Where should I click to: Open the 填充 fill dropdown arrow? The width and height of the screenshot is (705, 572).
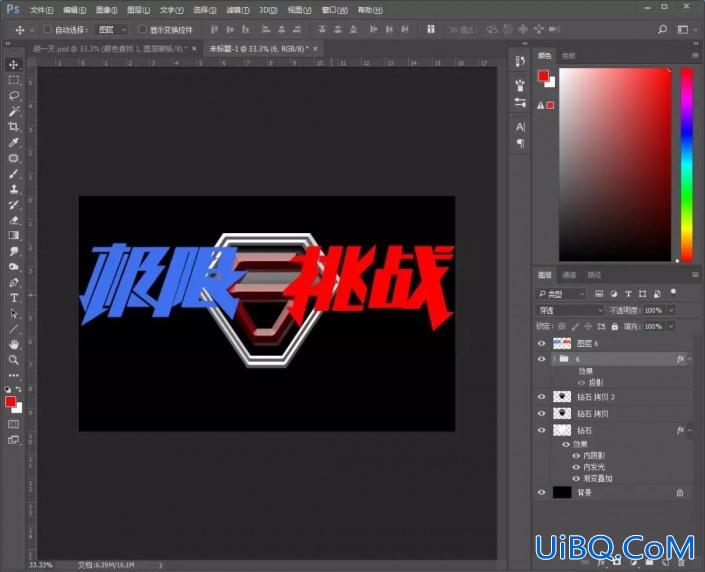(671, 326)
